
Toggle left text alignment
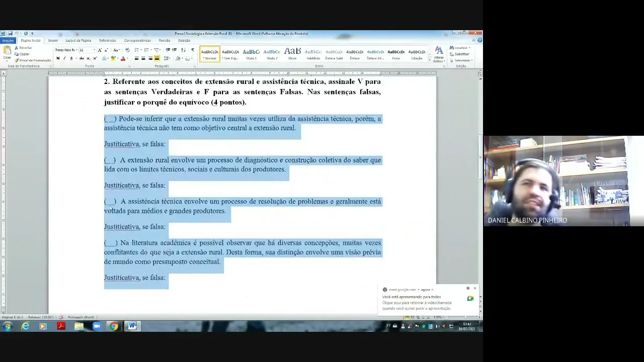(136, 58)
